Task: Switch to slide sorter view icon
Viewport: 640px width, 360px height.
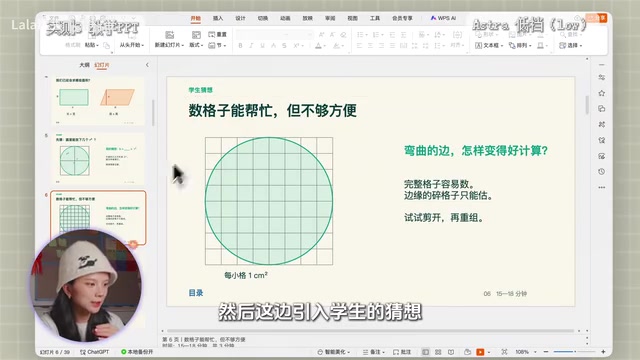Action: pyautogui.click(x=438, y=352)
